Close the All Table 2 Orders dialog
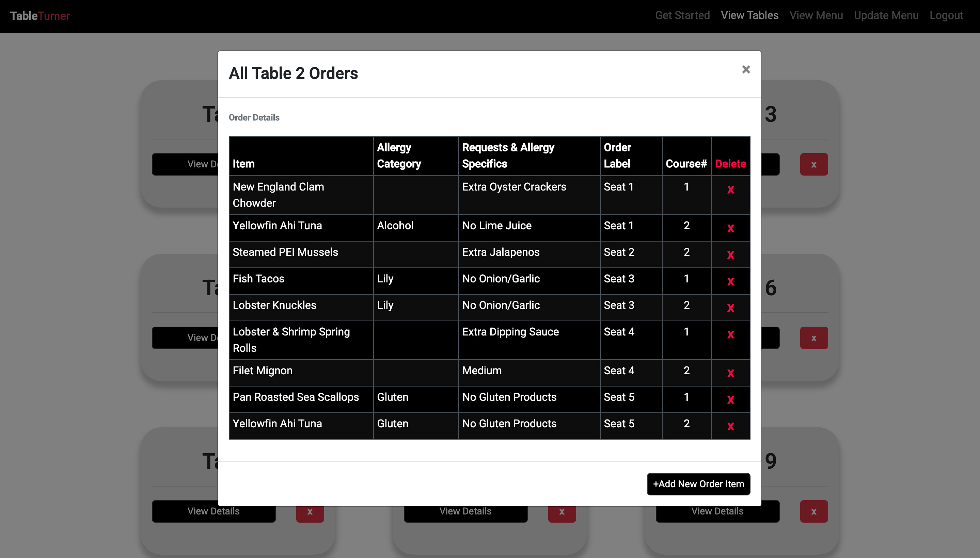 tap(746, 69)
